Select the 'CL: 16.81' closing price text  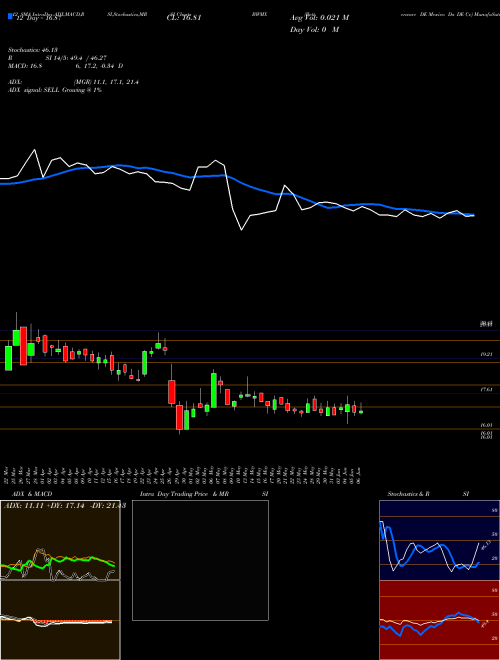click(184, 18)
